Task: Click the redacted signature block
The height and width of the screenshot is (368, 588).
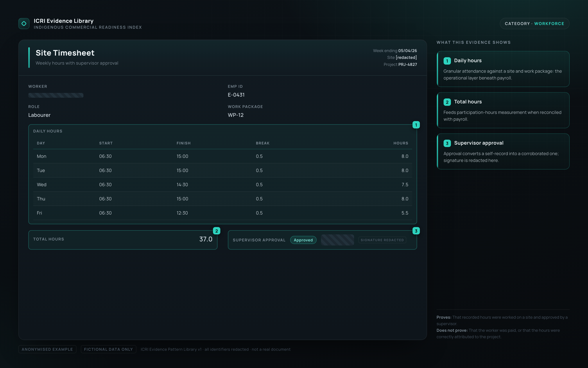Action: point(337,240)
